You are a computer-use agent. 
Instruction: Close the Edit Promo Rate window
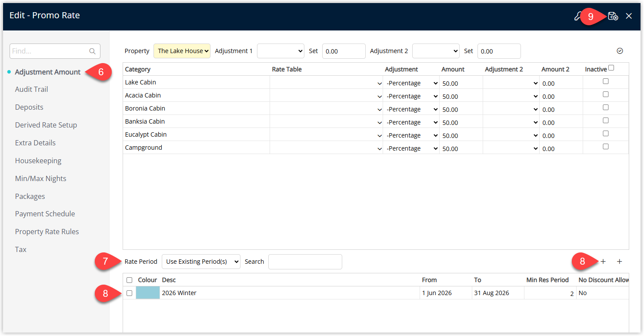click(x=629, y=16)
